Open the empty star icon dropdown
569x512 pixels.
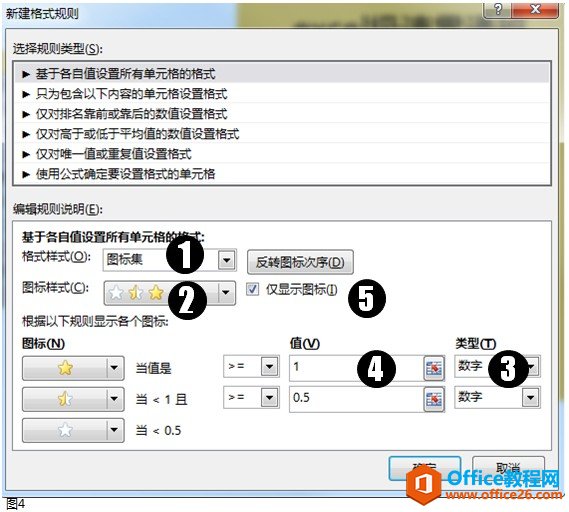[x=114, y=430]
